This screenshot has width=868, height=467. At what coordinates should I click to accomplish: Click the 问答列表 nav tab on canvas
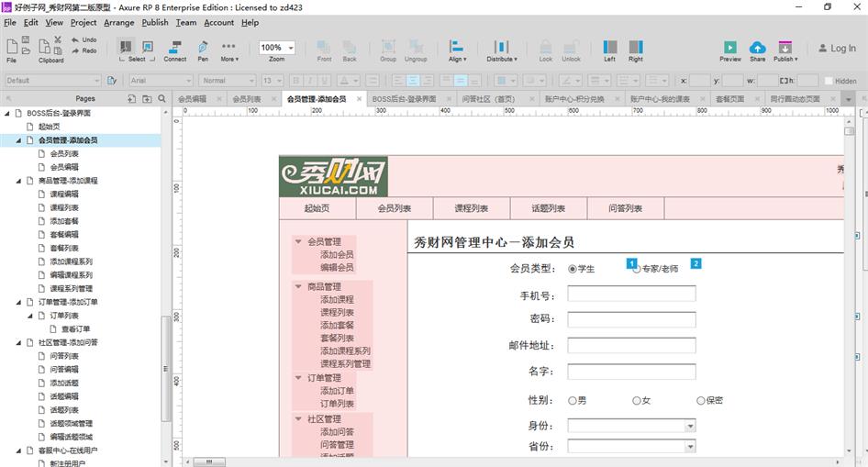[626, 208]
